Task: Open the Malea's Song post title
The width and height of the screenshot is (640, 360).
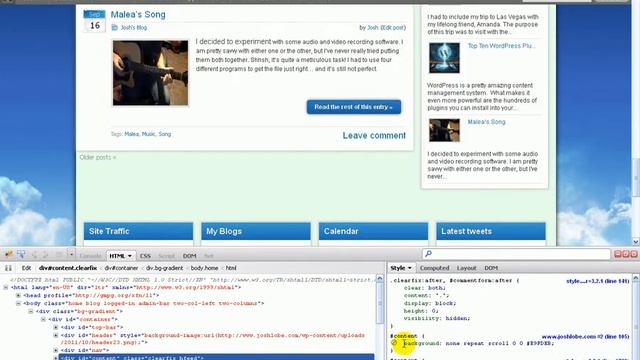Action: [x=138, y=14]
